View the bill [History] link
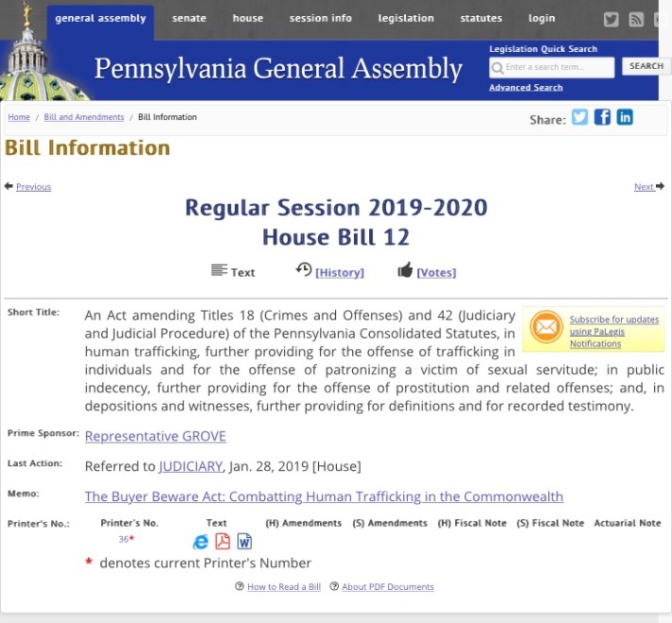This screenshot has height=623, width=672. coord(339,272)
